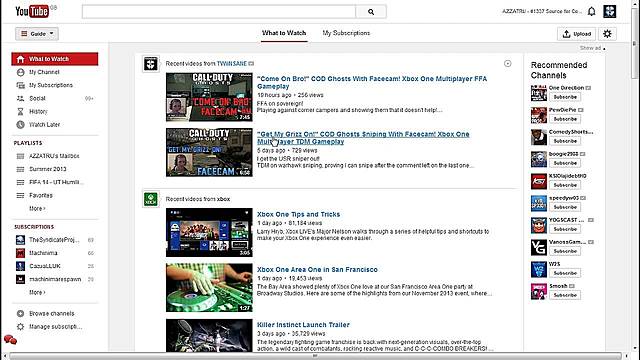The width and height of the screenshot is (640, 360).
Task: Click machinimarespawn subscription avatar
Action: tap(20, 279)
